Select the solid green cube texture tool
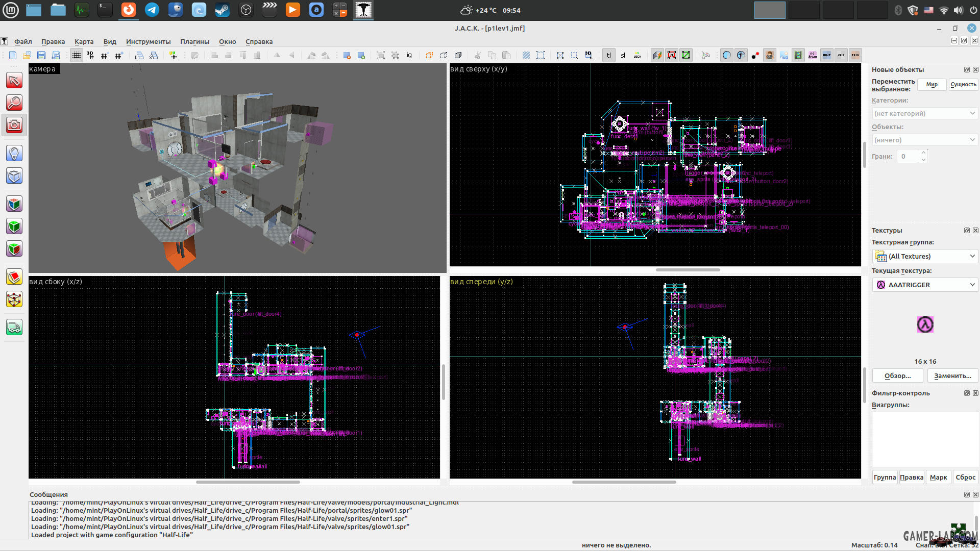Screen dimensions: 980x551 pyautogui.click(x=14, y=226)
